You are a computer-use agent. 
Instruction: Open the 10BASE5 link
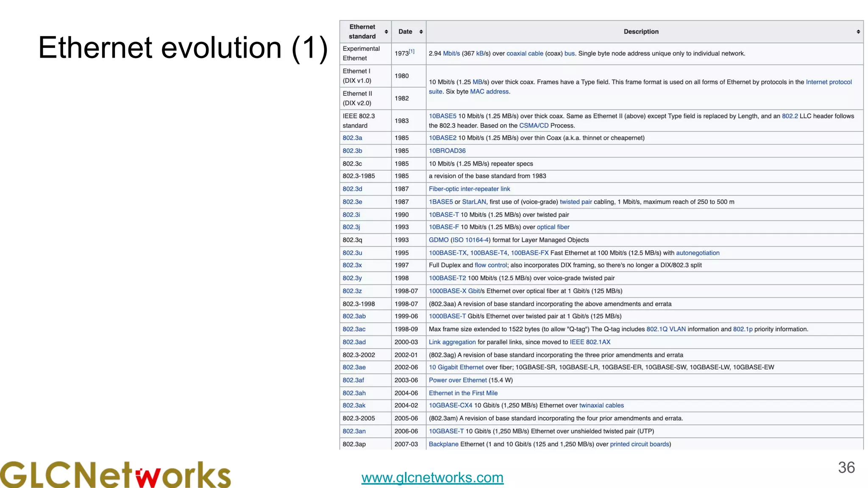pos(442,116)
